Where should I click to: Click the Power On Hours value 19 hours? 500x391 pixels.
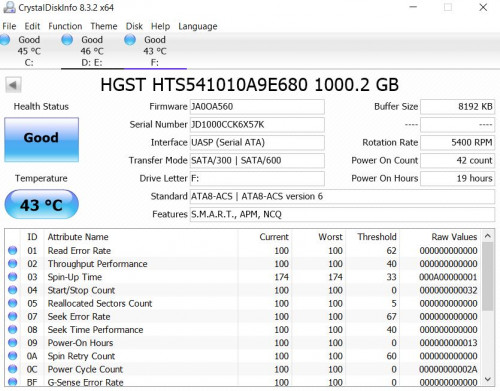tap(457, 179)
